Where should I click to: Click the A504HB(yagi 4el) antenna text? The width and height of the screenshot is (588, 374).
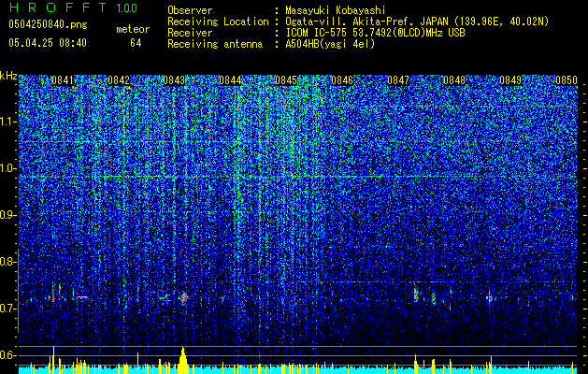click(330, 44)
